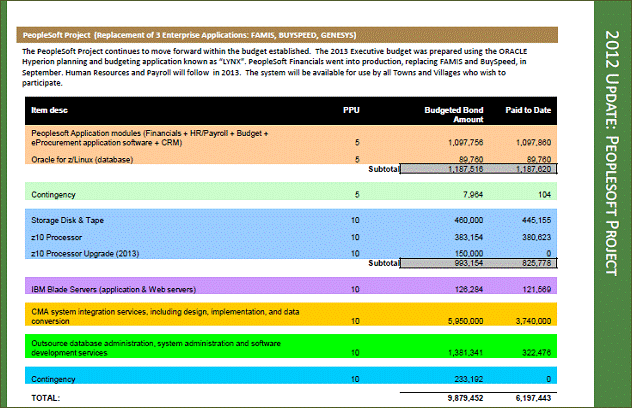Click CMA budgeted value 5,950,000
This screenshot has width=632, height=408.
pos(466,321)
